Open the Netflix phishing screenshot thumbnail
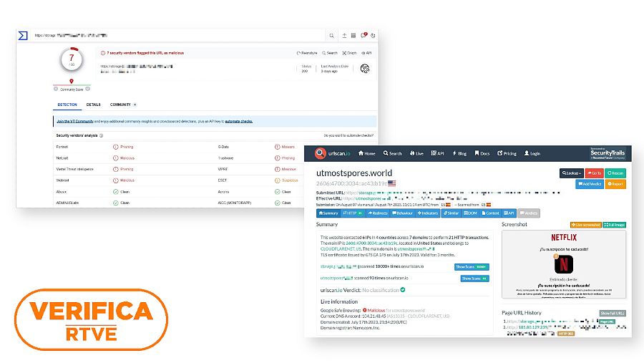The width and height of the screenshot is (644, 363). tap(564, 264)
